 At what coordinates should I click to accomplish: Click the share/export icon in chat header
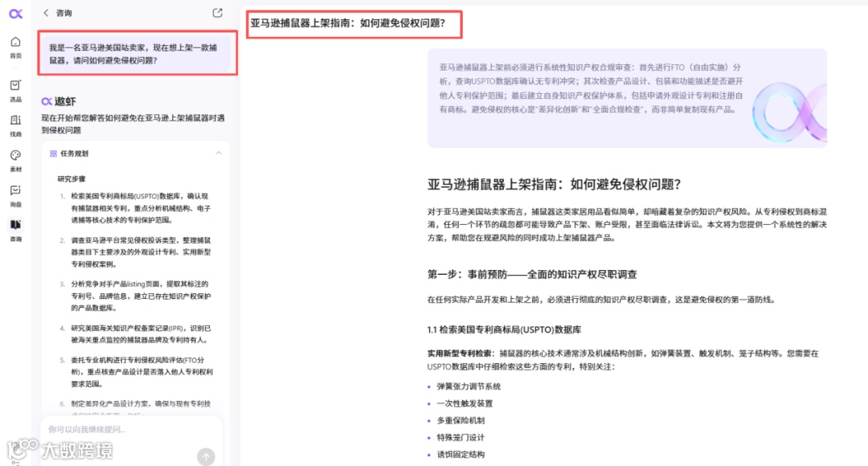[218, 13]
